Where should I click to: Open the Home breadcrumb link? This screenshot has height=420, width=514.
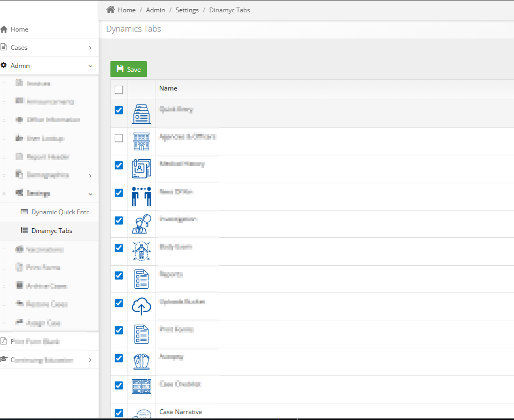(126, 10)
